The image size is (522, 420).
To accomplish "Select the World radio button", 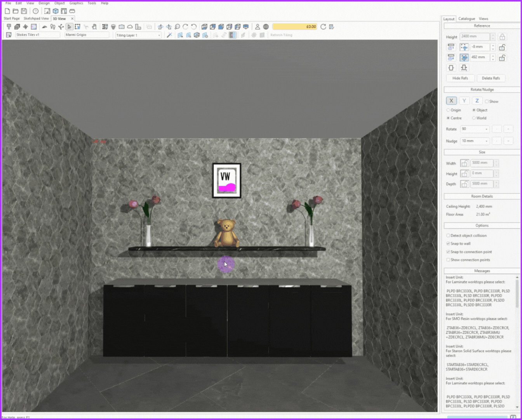I will tap(474, 118).
